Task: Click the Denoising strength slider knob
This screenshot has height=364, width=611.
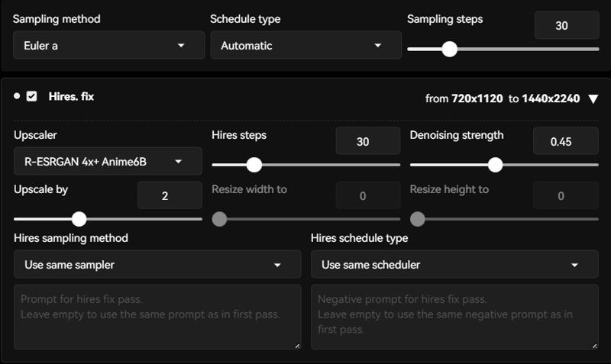Action: pos(495,165)
